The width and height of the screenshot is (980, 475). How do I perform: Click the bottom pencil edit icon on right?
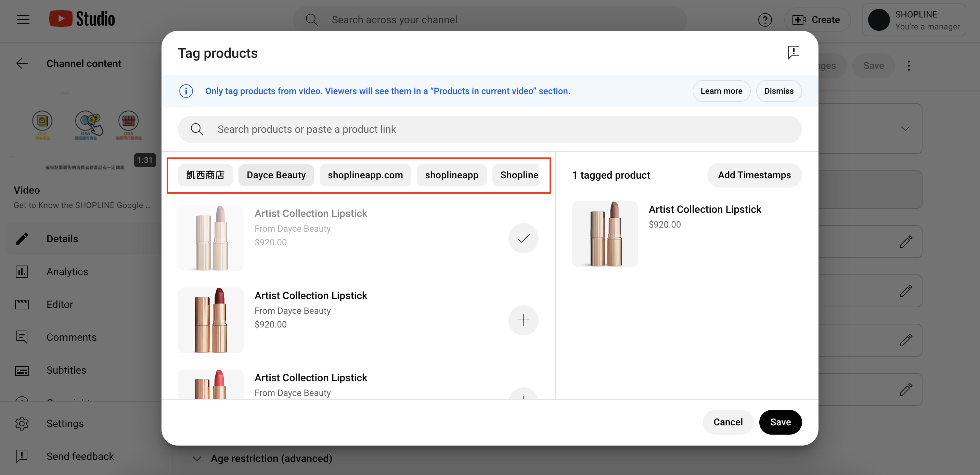(x=905, y=389)
